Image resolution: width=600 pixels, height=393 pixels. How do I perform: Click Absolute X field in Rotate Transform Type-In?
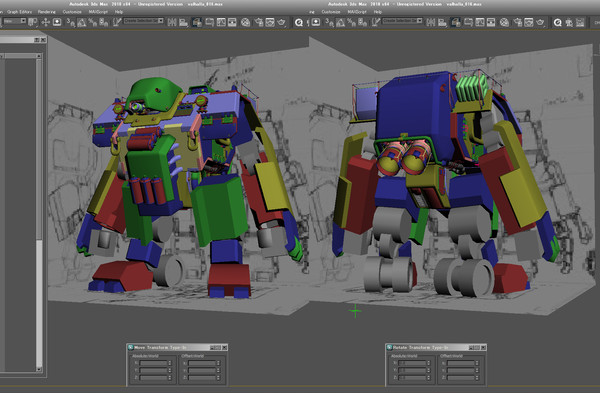(412, 363)
